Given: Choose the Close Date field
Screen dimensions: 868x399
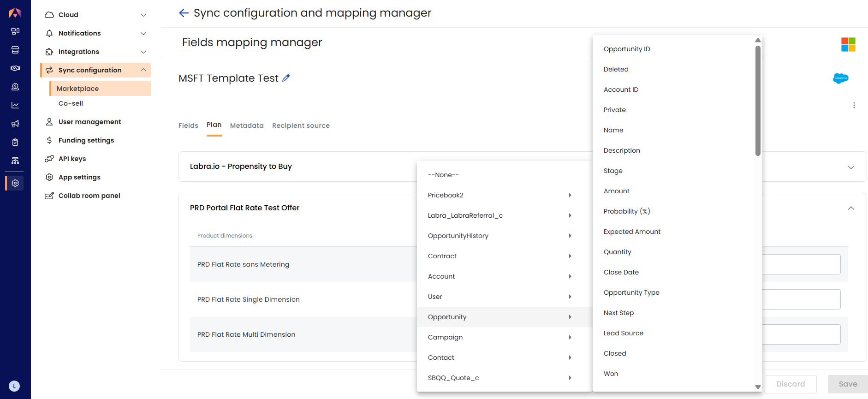Looking at the screenshot, I should point(673,272).
